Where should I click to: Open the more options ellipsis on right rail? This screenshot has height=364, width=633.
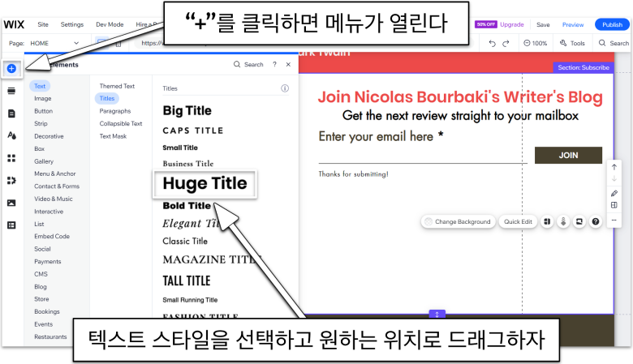pos(614,220)
